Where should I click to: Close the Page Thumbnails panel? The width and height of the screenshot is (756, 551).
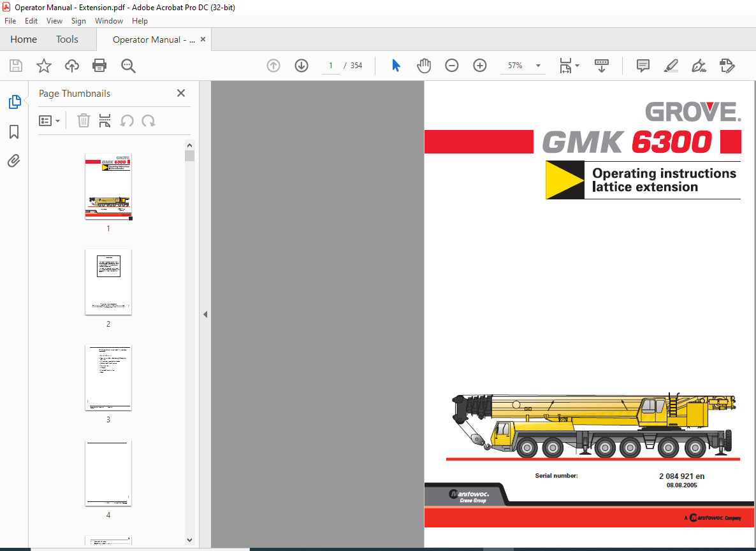click(x=181, y=93)
